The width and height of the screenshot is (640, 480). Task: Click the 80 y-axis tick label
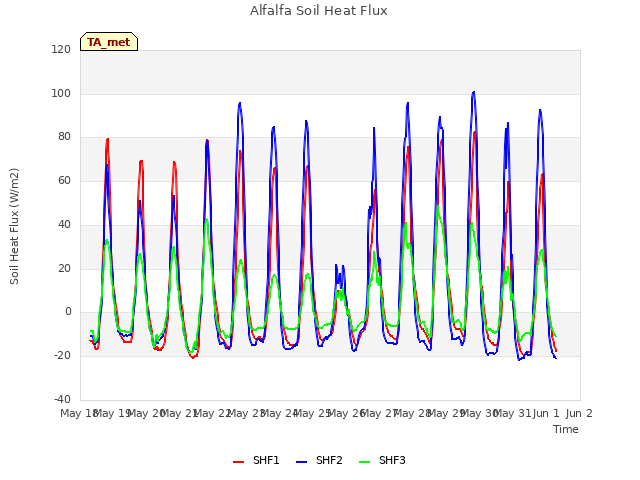[x=64, y=137]
